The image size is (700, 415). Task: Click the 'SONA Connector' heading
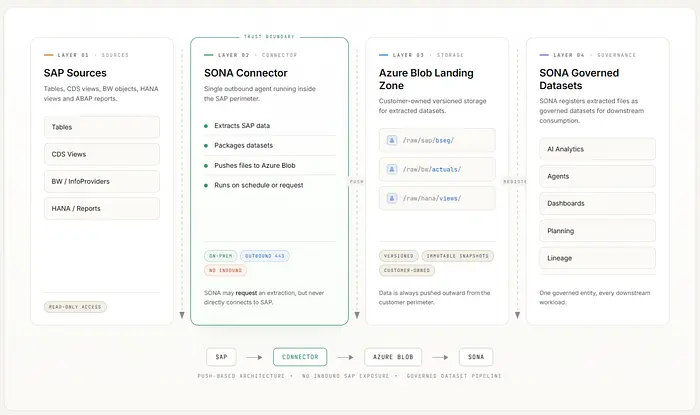[246, 73]
